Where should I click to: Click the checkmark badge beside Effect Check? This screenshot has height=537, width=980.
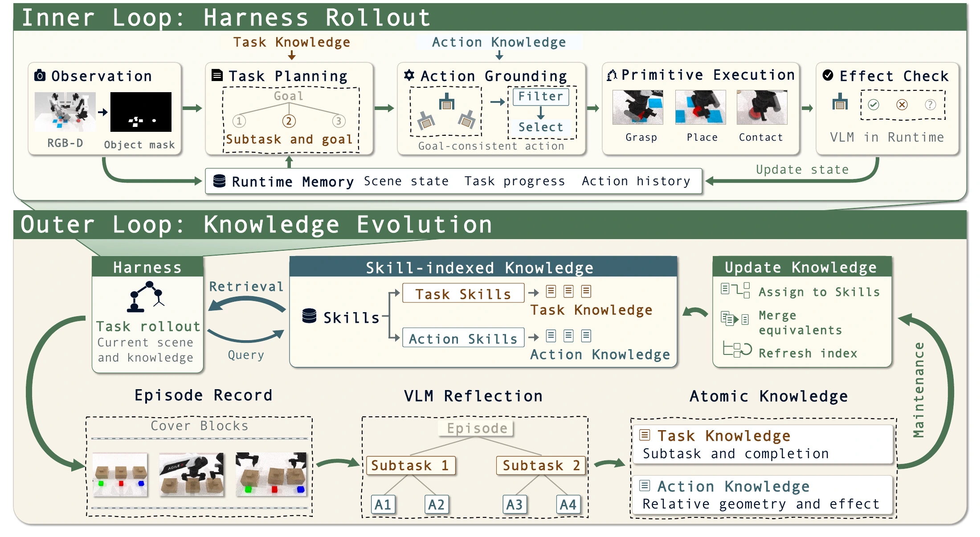click(828, 75)
